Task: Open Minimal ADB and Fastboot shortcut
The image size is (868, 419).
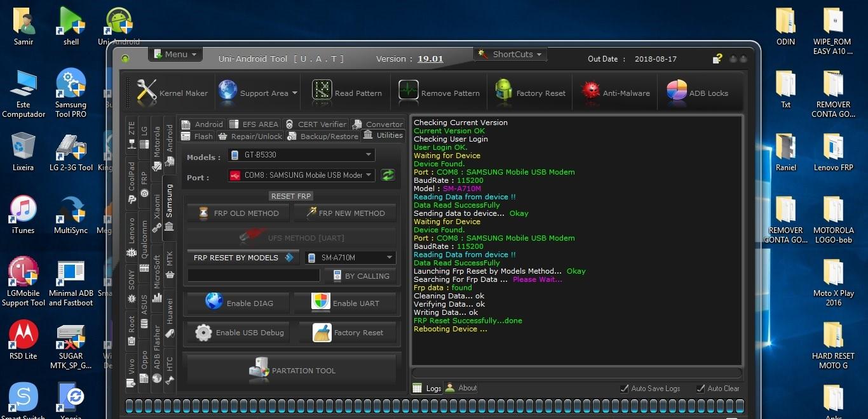Action: click(x=71, y=283)
